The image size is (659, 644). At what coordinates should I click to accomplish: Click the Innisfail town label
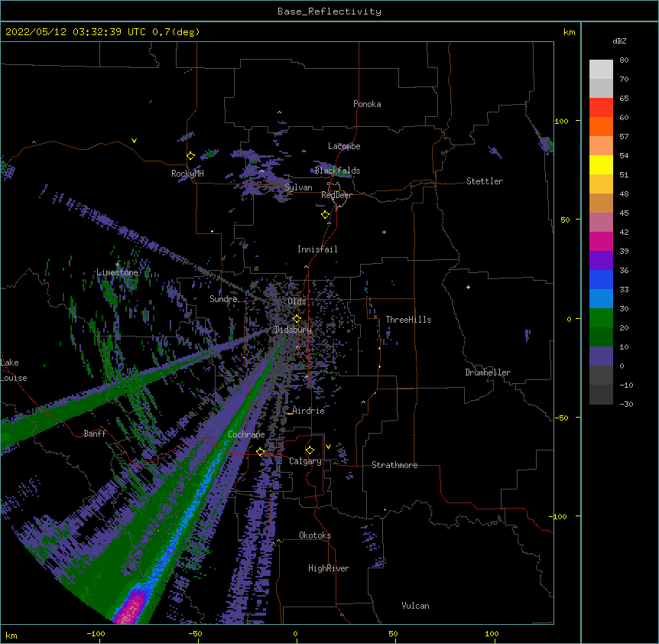tap(317, 249)
